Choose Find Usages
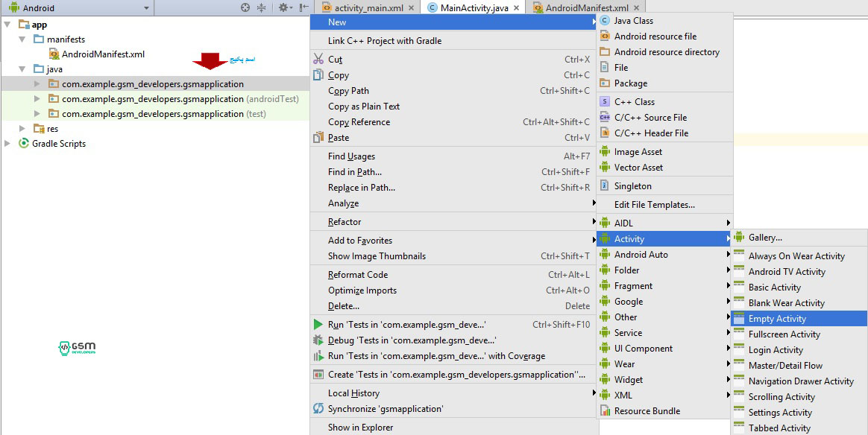Viewport: 868px width, 435px height. tap(454, 156)
